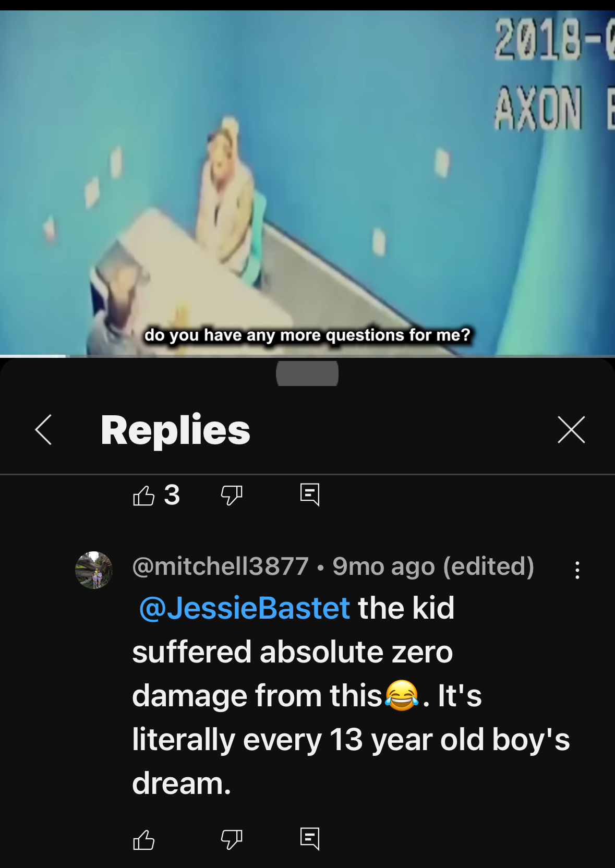Open @mitchell3877's profile avatar

tap(94, 570)
